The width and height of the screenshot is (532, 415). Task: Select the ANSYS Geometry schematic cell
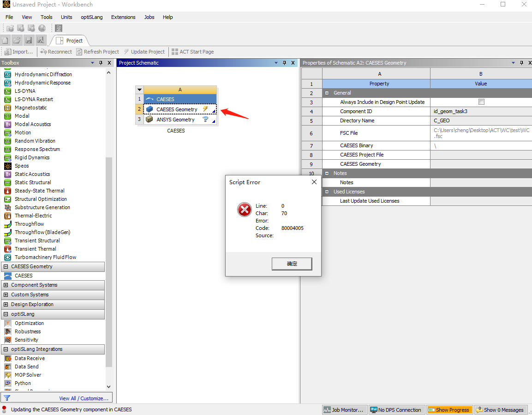(x=180, y=120)
